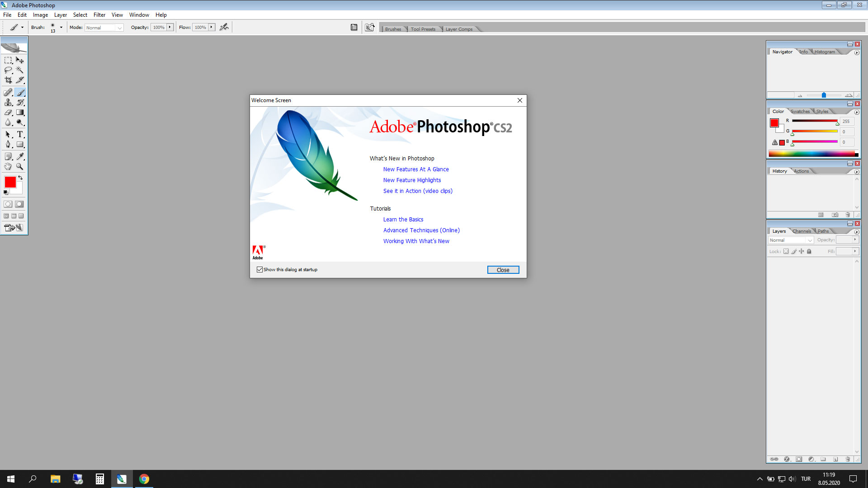Switch to Quick Mask mode
Screen dimensions: 868x488
coord(19,204)
